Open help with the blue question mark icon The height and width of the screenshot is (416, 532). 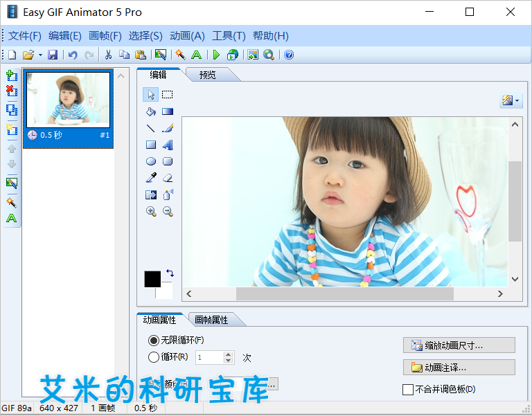click(289, 55)
